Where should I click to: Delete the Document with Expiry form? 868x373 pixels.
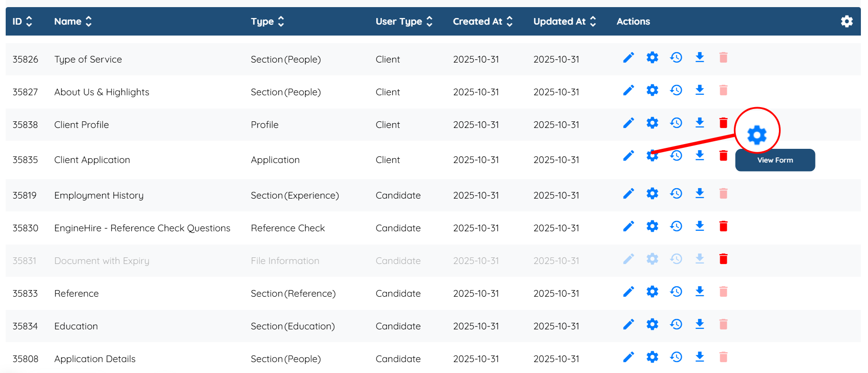(x=723, y=259)
